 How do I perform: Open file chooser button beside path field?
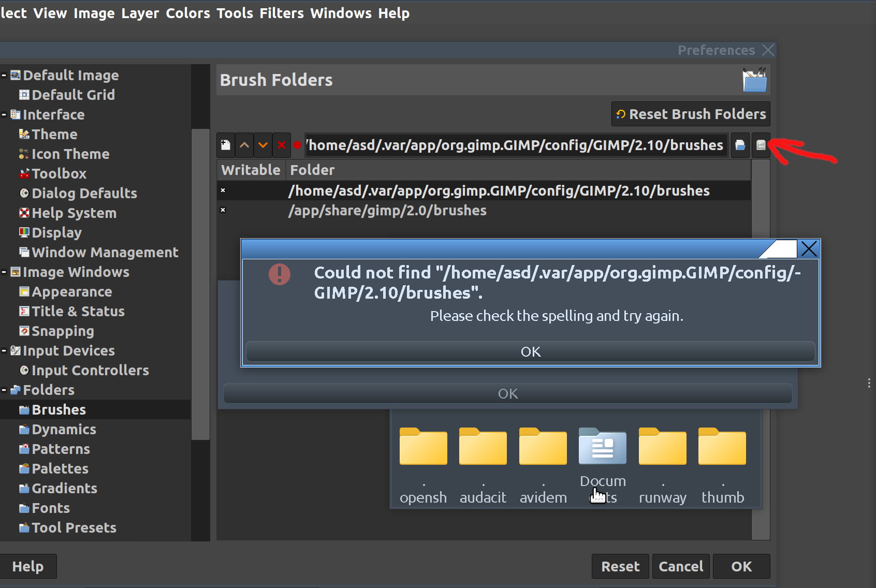(x=740, y=145)
